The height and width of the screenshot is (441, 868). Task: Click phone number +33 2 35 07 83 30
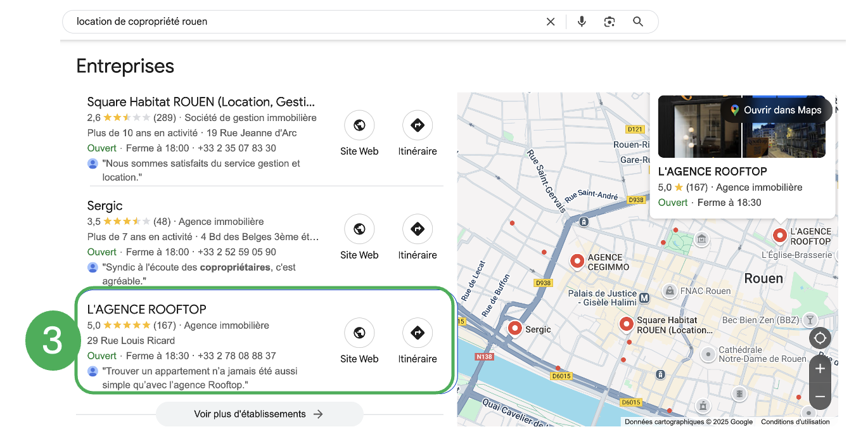point(237,148)
